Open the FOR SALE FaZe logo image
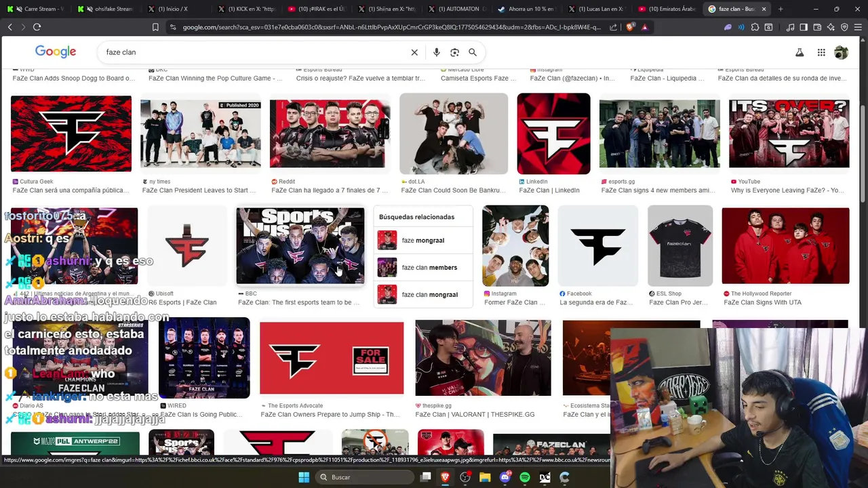The height and width of the screenshot is (488, 868). 332,358
